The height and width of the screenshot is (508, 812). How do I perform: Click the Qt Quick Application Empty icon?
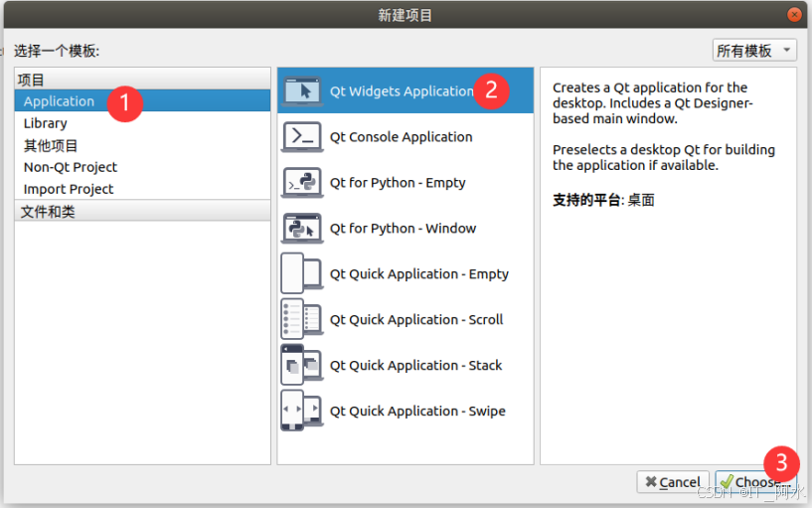pyautogui.click(x=302, y=273)
